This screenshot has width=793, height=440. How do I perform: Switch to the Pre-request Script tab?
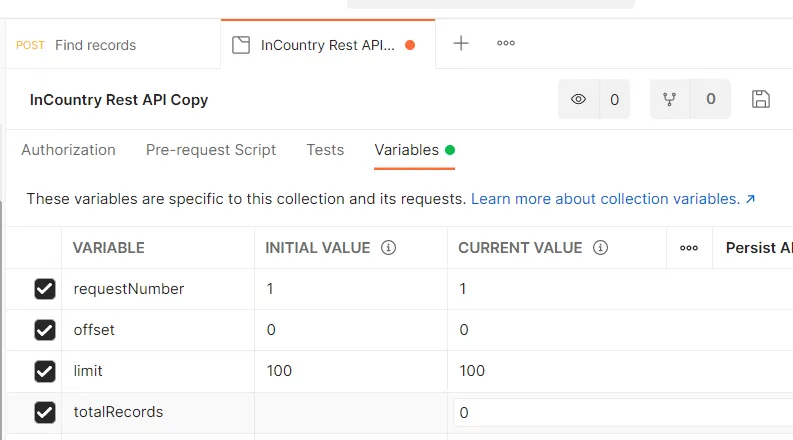211,150
